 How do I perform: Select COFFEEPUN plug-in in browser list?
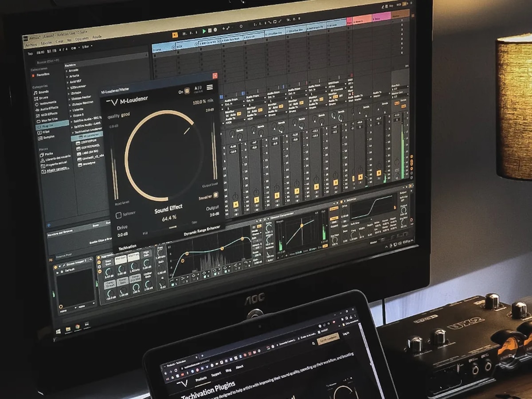86,142
